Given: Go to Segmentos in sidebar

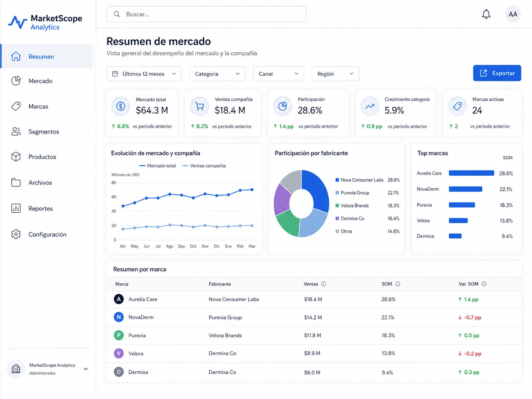Looking at the screenshot, I should coord(47,132).
